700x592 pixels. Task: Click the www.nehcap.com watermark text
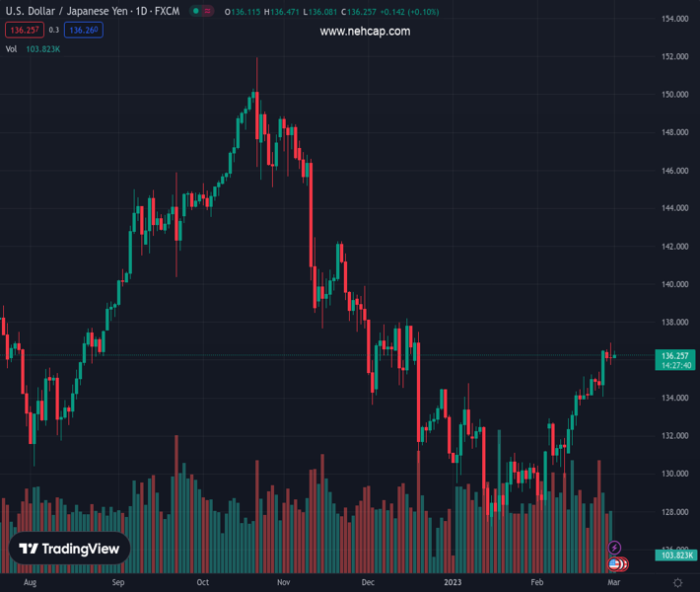coord(365,32)
